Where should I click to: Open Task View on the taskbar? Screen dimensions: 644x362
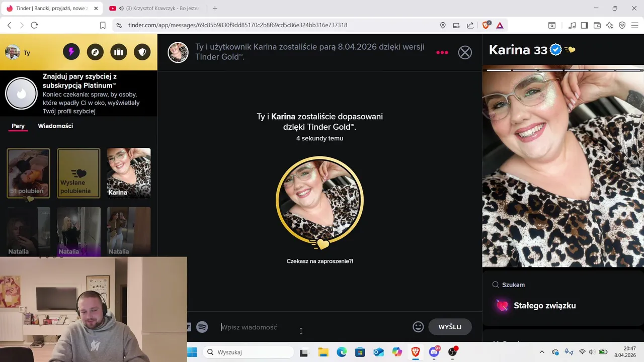tap(303, 352)
